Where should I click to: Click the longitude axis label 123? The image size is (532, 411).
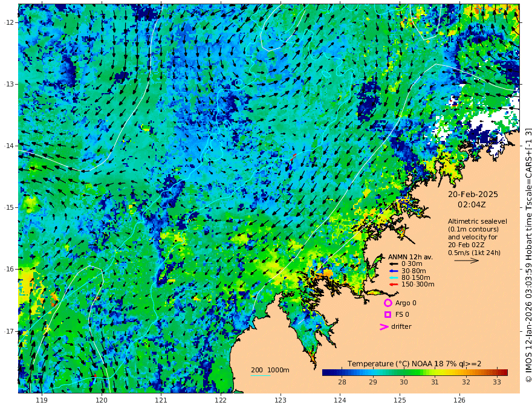(281, 401)
